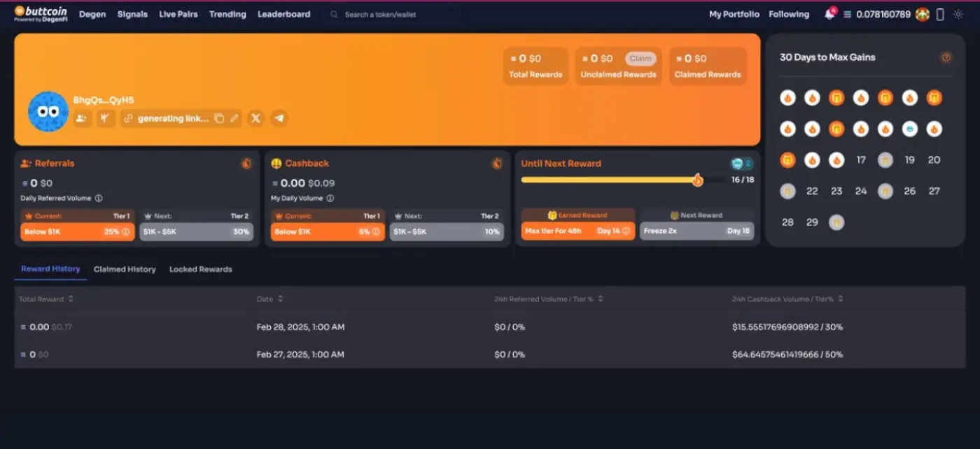Edit referral link with pencil icon

click(234, 119)
